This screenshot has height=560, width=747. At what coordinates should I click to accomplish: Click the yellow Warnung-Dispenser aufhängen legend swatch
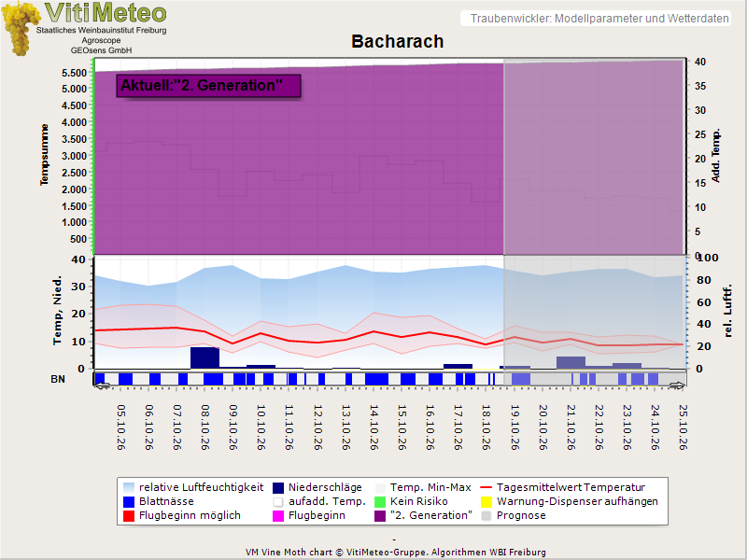coord(486,501)
